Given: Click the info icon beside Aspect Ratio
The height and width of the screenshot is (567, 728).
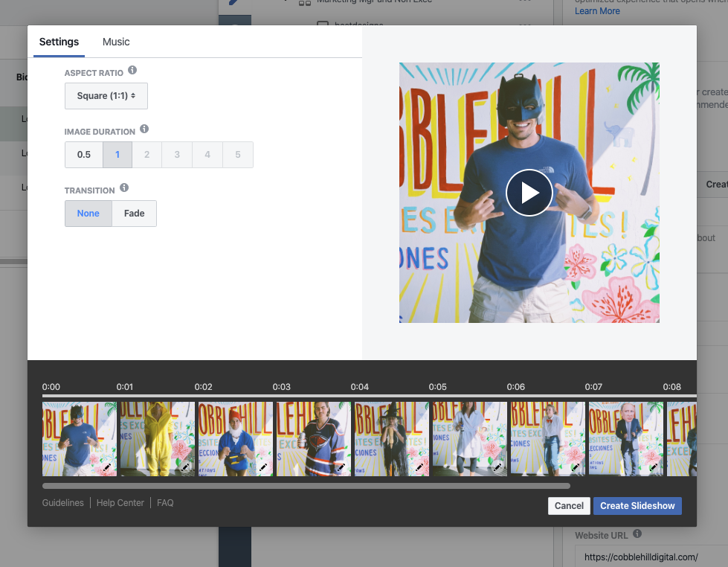Looking at the screenshot, I should 132,71.
